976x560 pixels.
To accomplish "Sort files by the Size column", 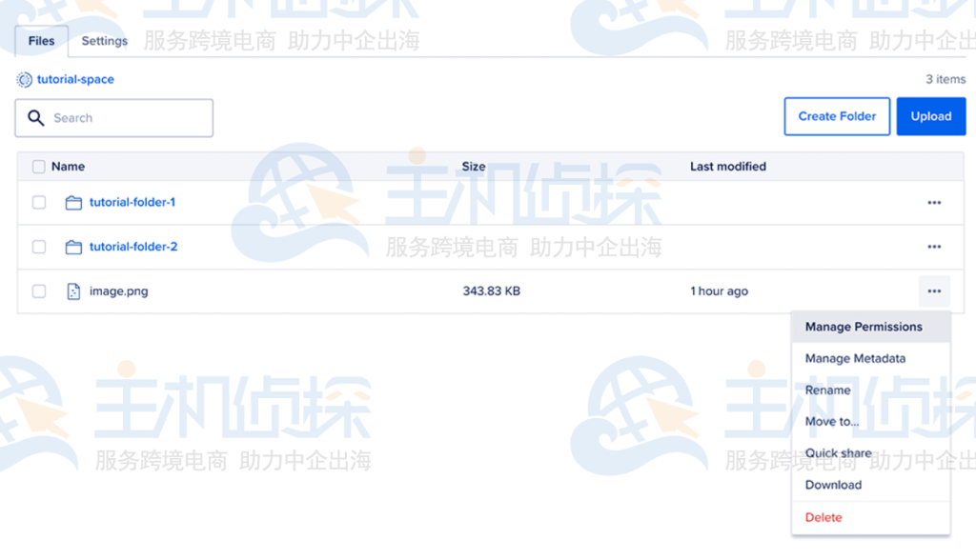I will coord(473,166).
